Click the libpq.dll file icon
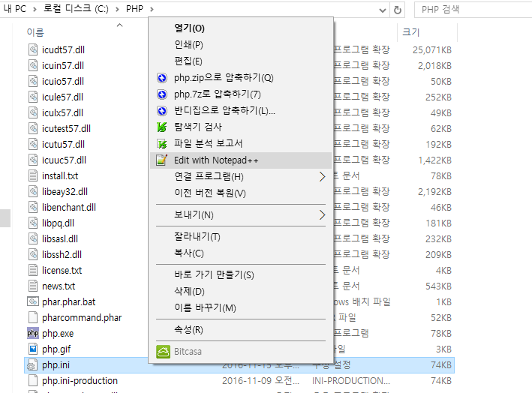 [x=33, y=223]
